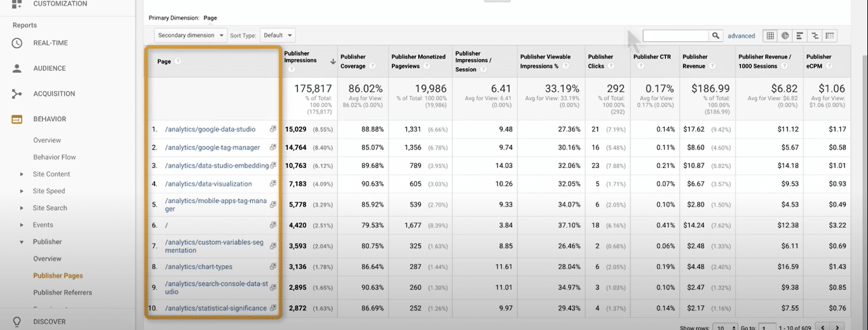Click the Go to page field
The width and height of the screenshot is (868, 330).
(768, 327)
